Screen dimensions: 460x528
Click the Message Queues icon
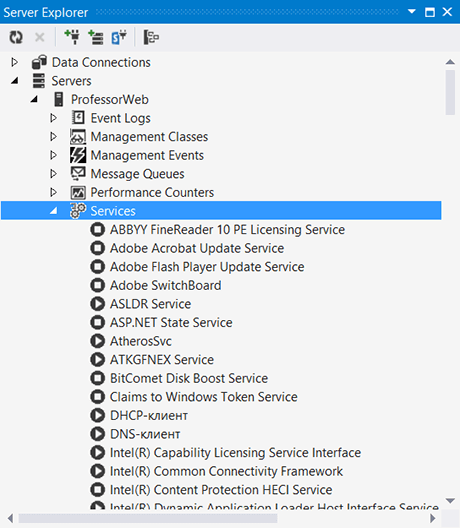[x=78, y=174]
